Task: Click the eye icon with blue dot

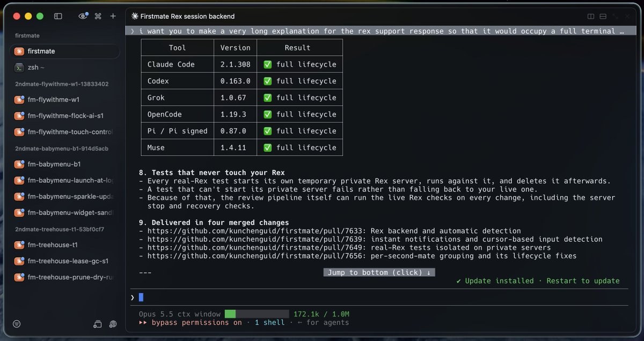Action: click(83, 16)
